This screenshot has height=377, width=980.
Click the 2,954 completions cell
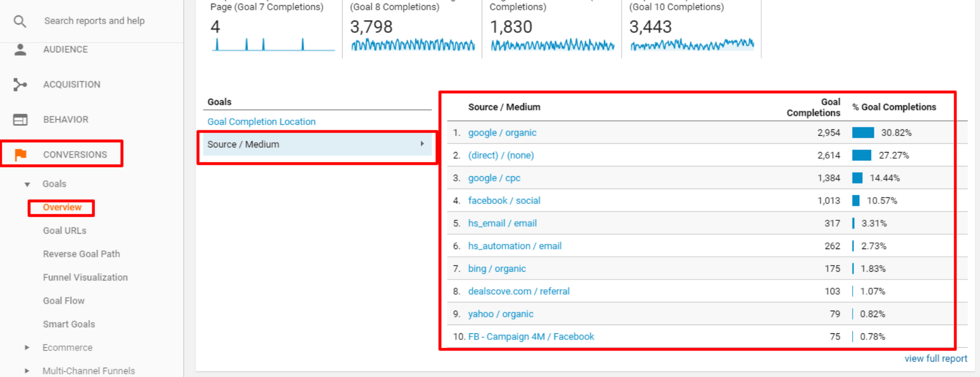(829, 133)
